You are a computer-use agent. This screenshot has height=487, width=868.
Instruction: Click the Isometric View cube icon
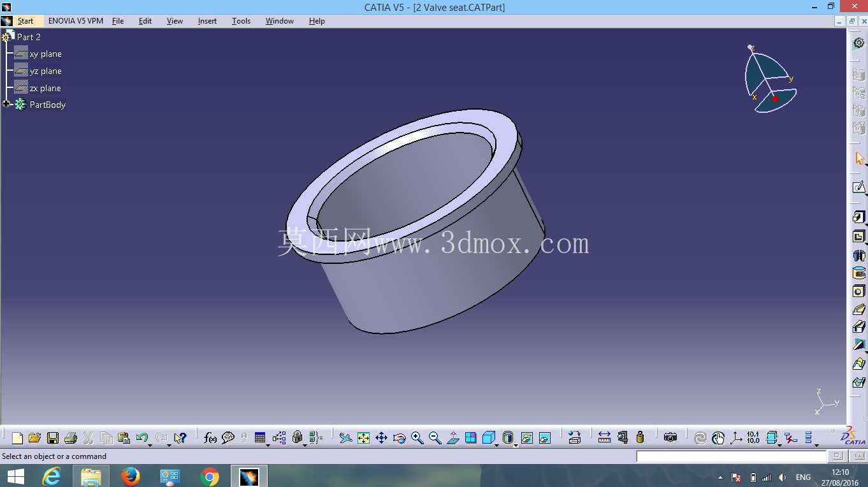click(x=489, y=438)
